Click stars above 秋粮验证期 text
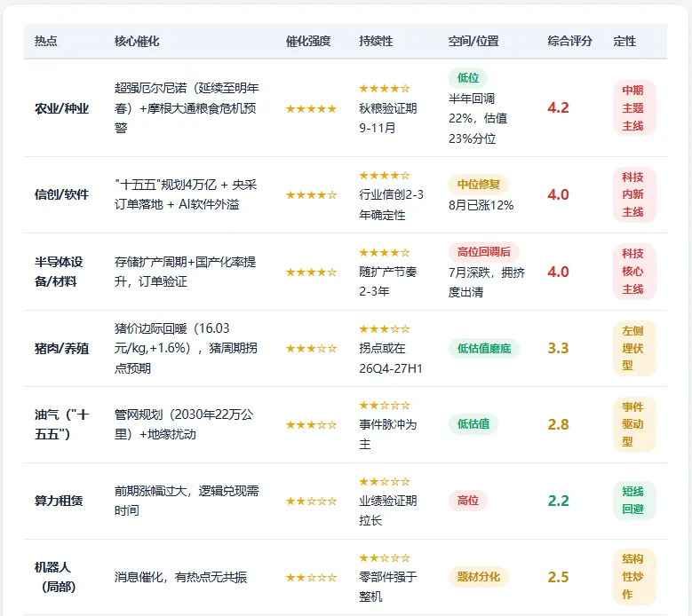 [x=385, y=89]
